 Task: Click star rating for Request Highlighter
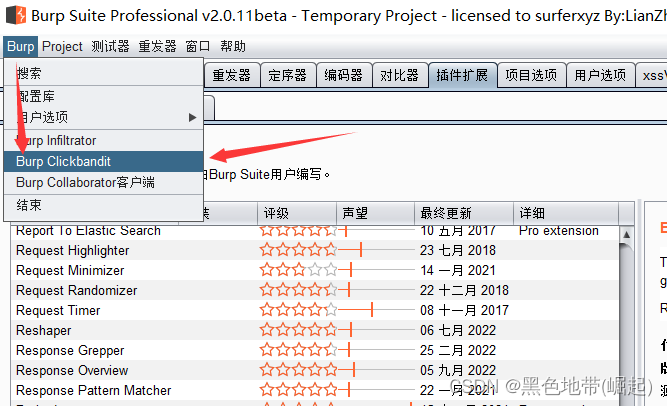[299, 251]
